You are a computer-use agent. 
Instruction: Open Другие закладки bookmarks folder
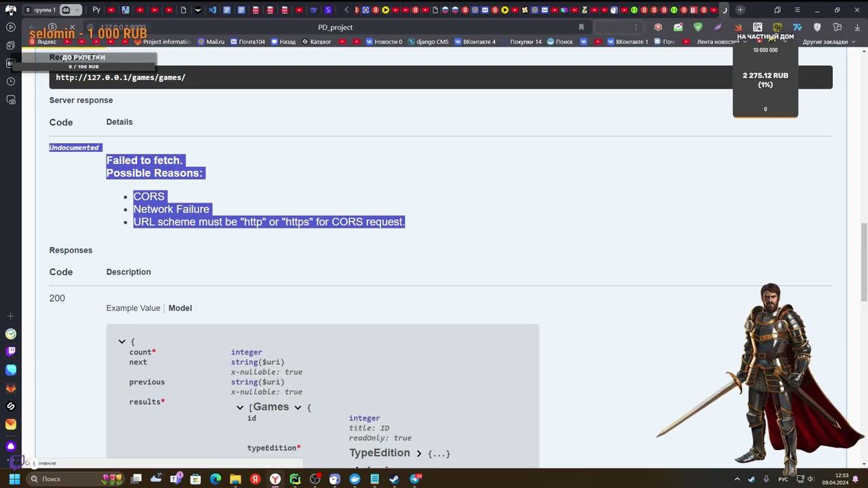[829, 41]
